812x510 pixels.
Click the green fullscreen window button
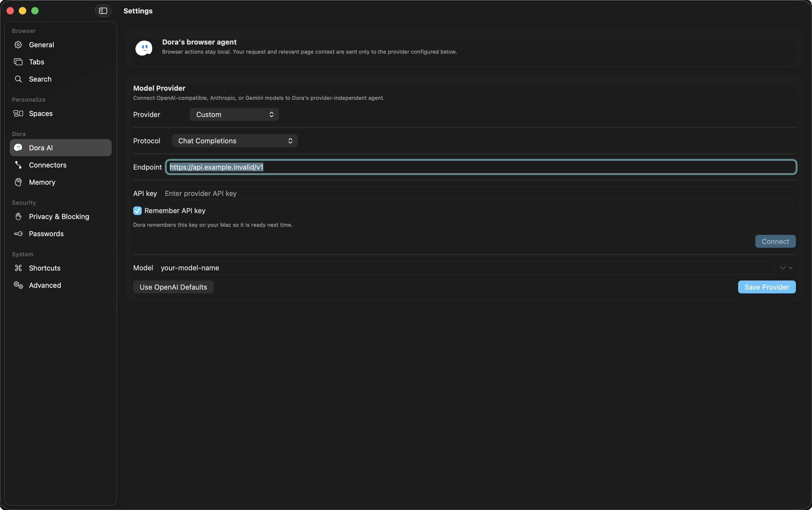35,11
